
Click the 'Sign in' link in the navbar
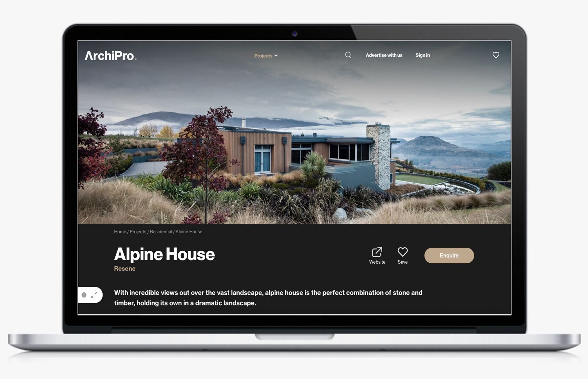(423, 55)
